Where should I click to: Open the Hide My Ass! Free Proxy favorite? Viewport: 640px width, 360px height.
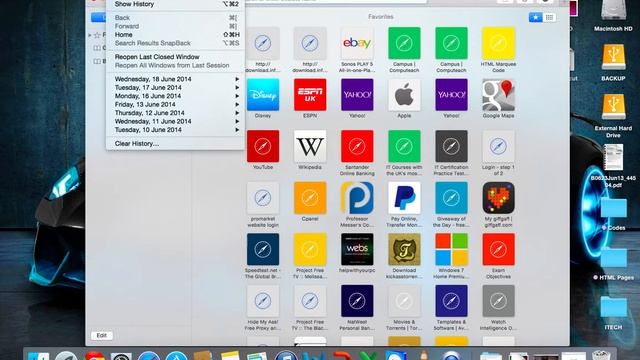[x=263, y=301]
